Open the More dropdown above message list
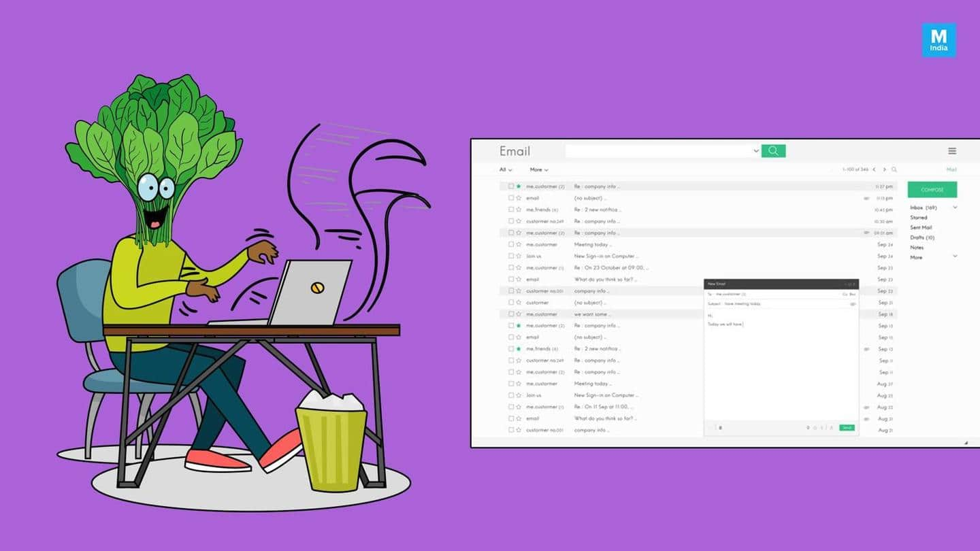The height and width of the screenshot is (551, 980). 539,169
